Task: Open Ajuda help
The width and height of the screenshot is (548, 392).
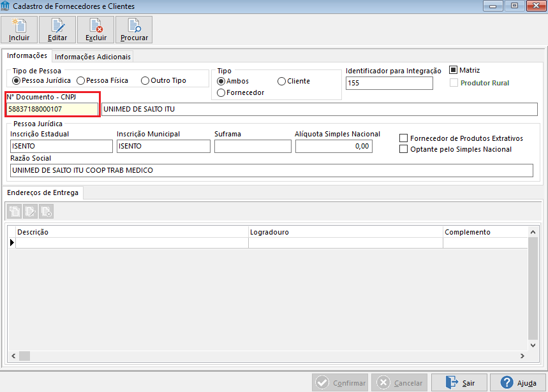Action: 518,383
